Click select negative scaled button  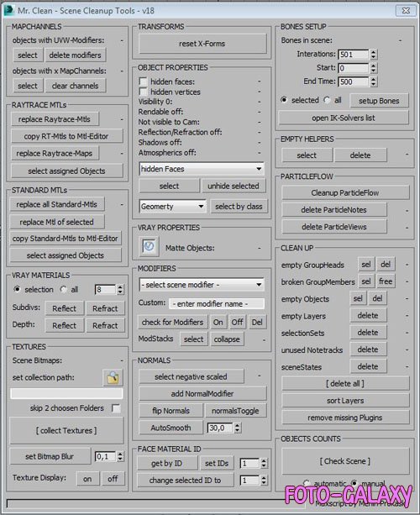[192, 376]
